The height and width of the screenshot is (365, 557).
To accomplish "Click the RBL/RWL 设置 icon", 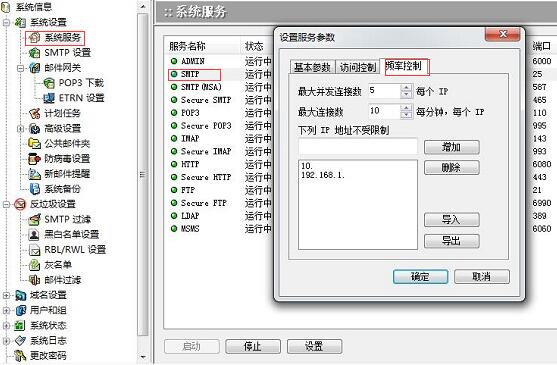I will (34, 250).
